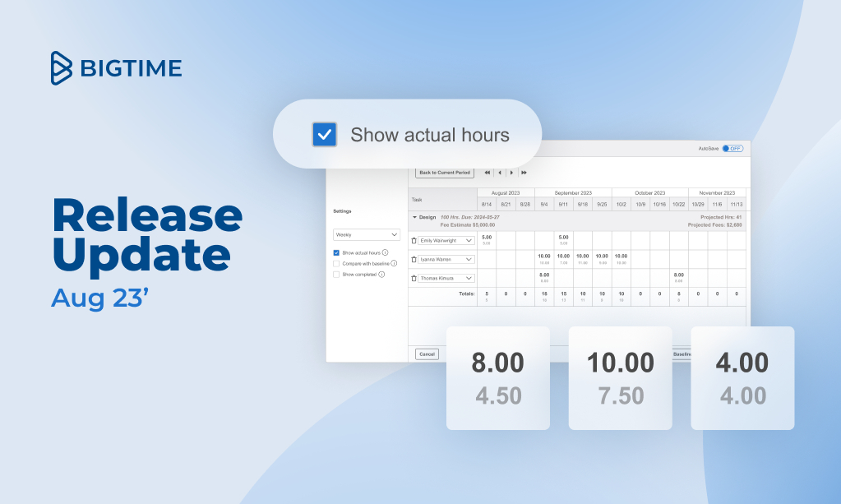Open info icon next to Show actual hours
Image resolution: width=841 pixels, height=504 pixels.
point(385,252)
